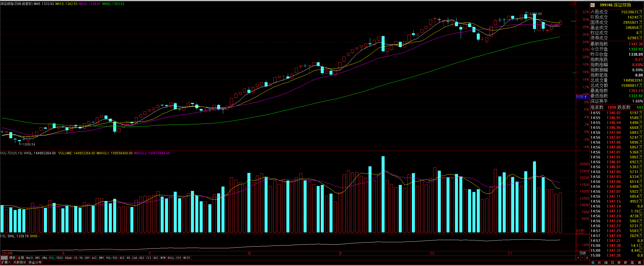The image size is (644, 266).
Task: Switch indicator to TRIX
Action: tap(60, 258)
